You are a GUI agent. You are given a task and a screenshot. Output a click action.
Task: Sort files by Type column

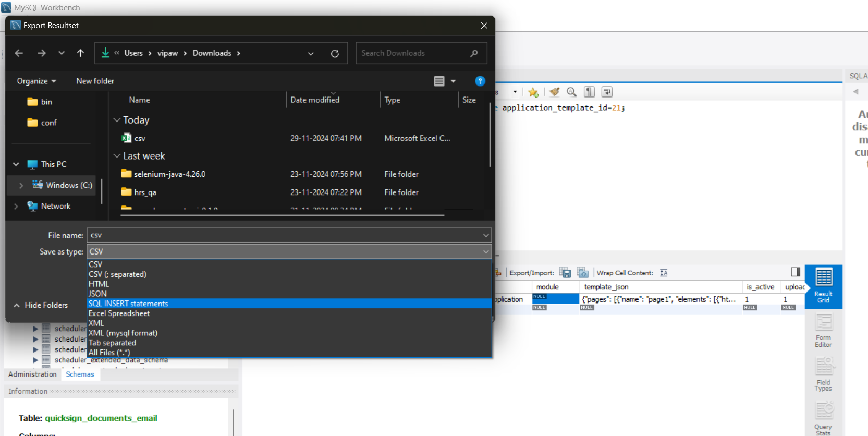pos(393,100)
